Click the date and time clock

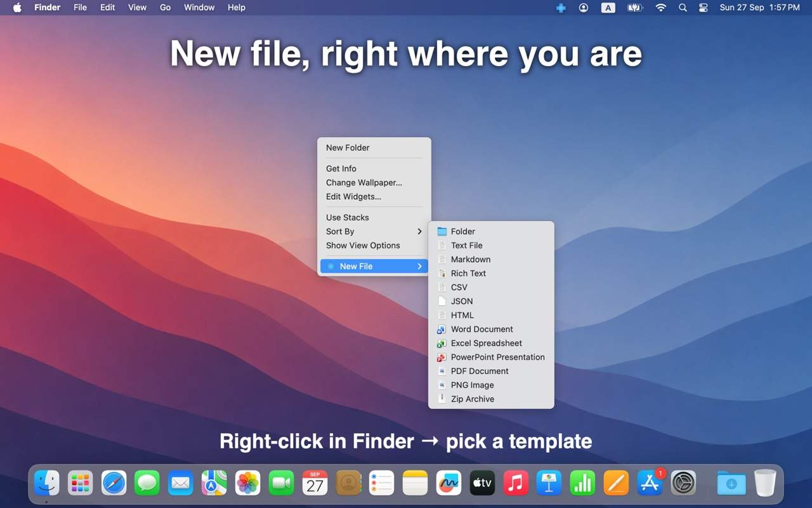click(x=759, y=8)
